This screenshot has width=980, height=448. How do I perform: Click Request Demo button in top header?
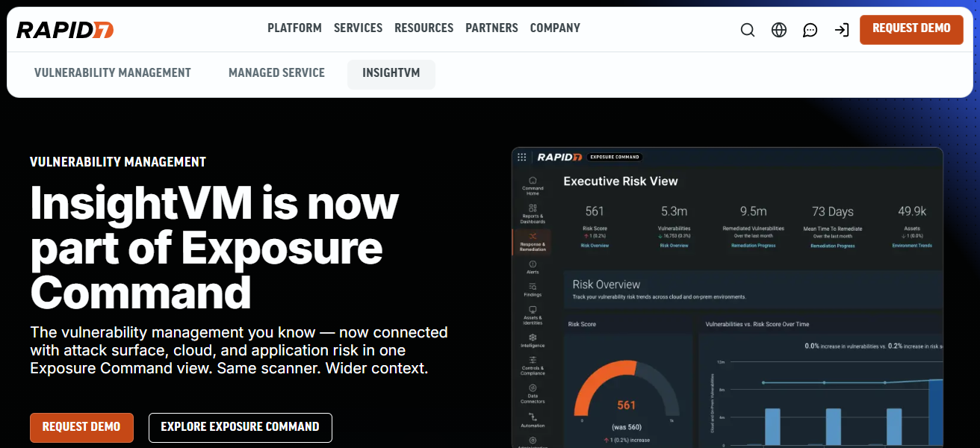[x=911, y=28]
